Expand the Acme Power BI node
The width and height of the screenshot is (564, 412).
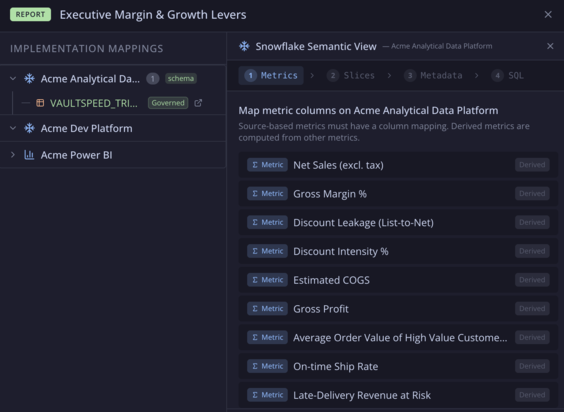pos(13,155)
